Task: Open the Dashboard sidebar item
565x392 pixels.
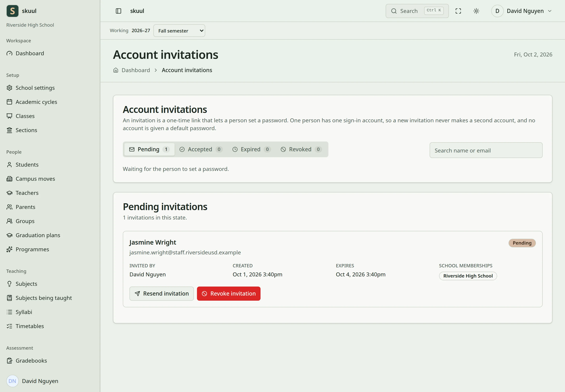Action: pos(50,53)
